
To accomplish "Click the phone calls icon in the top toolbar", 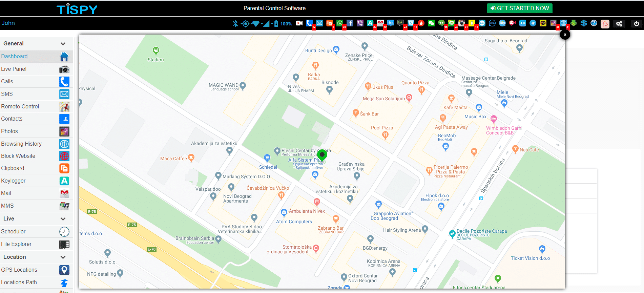I will click(x=309, y=23).
